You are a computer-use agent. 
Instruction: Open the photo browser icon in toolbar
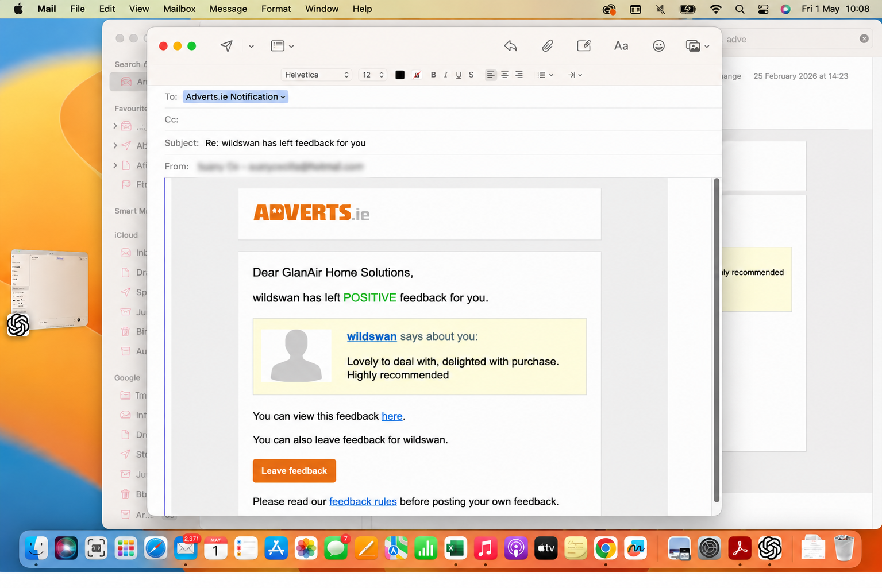point(693,46)
